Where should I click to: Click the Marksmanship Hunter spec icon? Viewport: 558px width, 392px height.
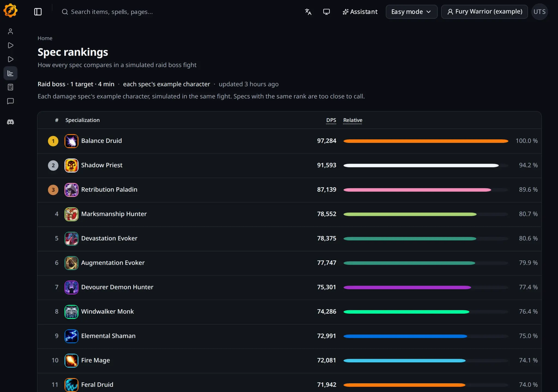coord(71,214)
